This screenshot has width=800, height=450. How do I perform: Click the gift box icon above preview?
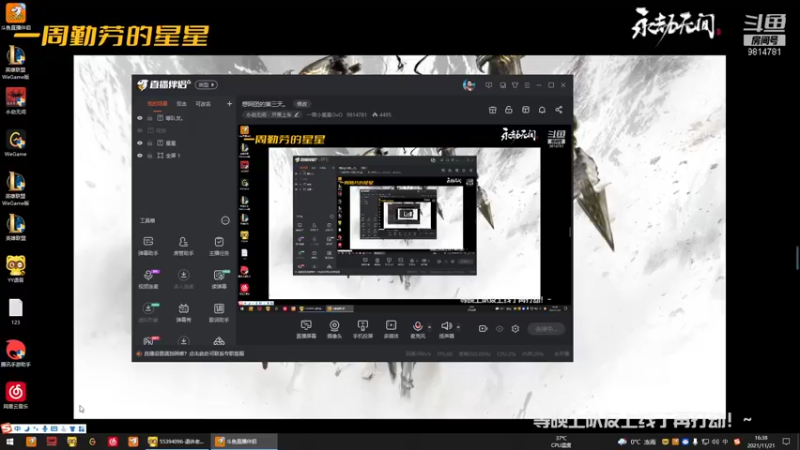tap(492, 110)
